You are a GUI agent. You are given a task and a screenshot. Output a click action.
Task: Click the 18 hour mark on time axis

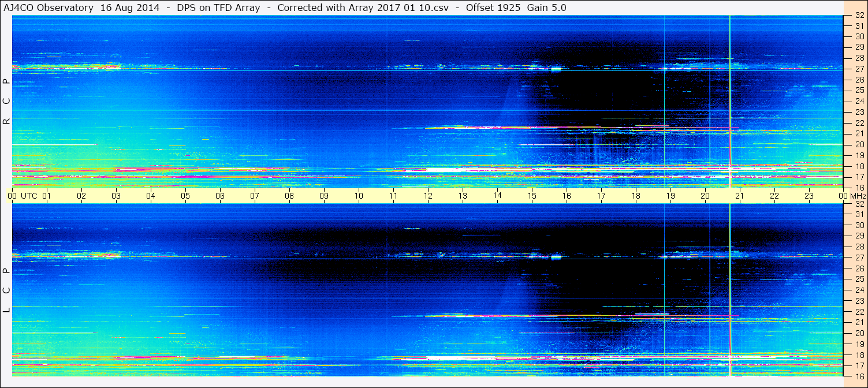point(636,196)
